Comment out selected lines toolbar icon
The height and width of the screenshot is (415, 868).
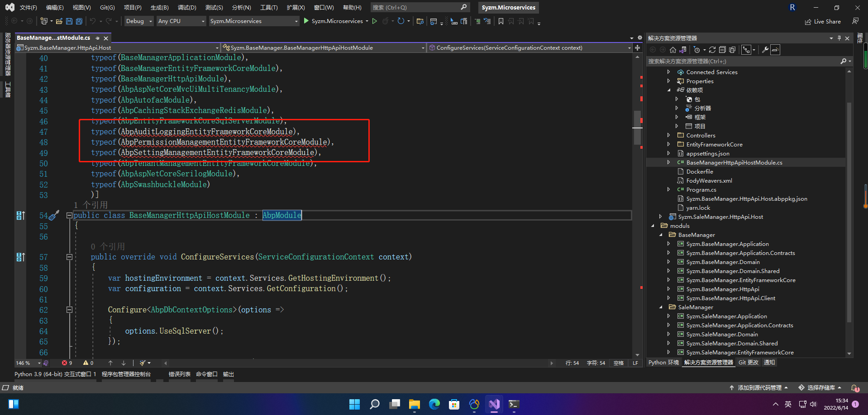[x=477, y=21]
